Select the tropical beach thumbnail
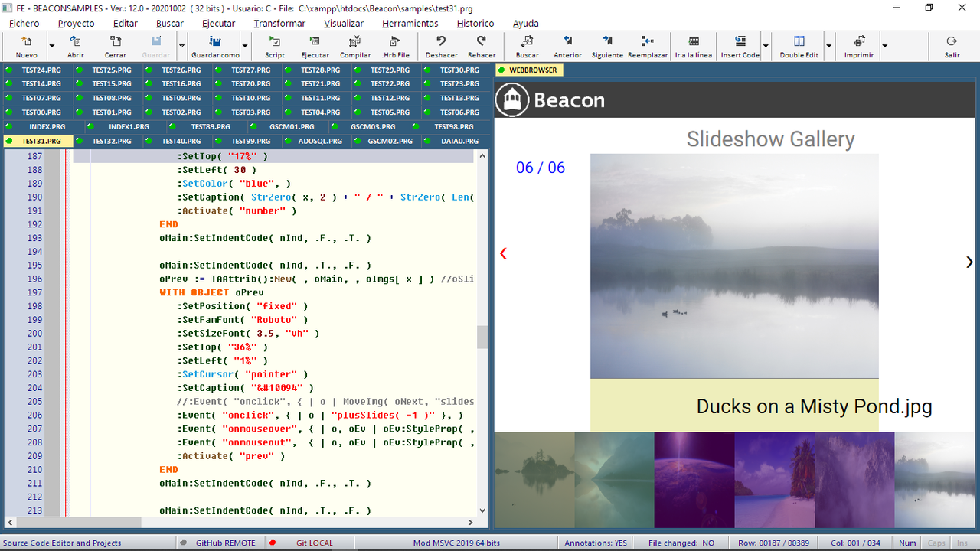This screenshot has height=551, width=980. point(775,479)
